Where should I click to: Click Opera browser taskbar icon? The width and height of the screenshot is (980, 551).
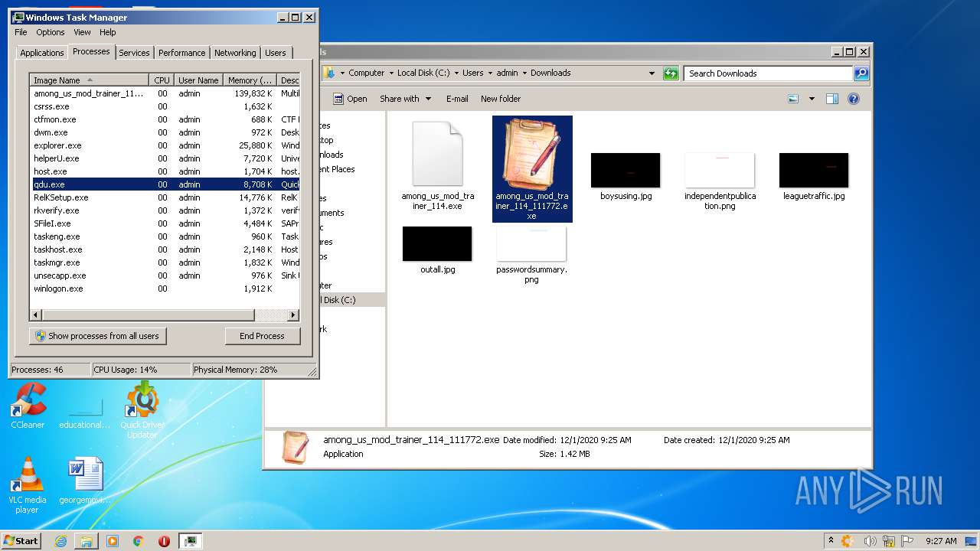click(164, 541)
